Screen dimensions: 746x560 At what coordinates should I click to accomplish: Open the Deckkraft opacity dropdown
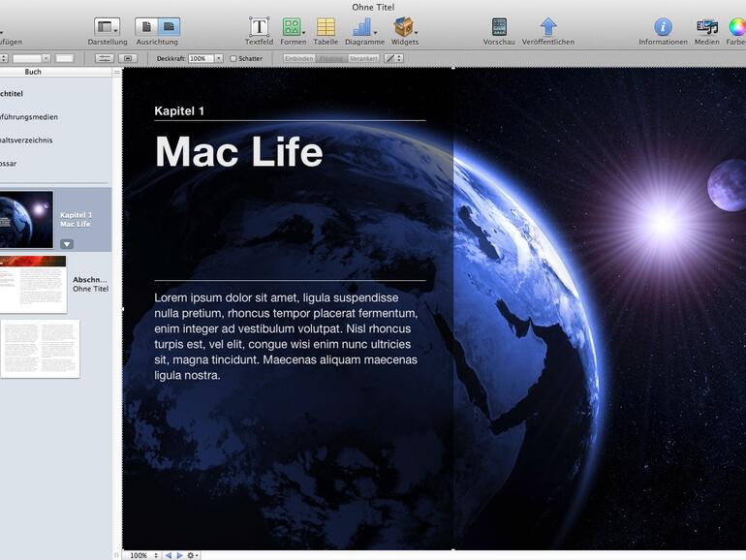click(x=219, y=59)
